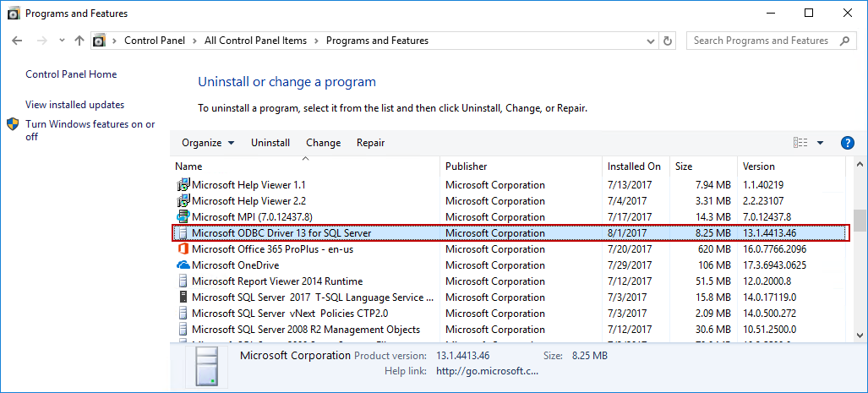This screenshot has height=393, width=868.
Task: Click the Up one level arrow
Action: click(79, 41)
